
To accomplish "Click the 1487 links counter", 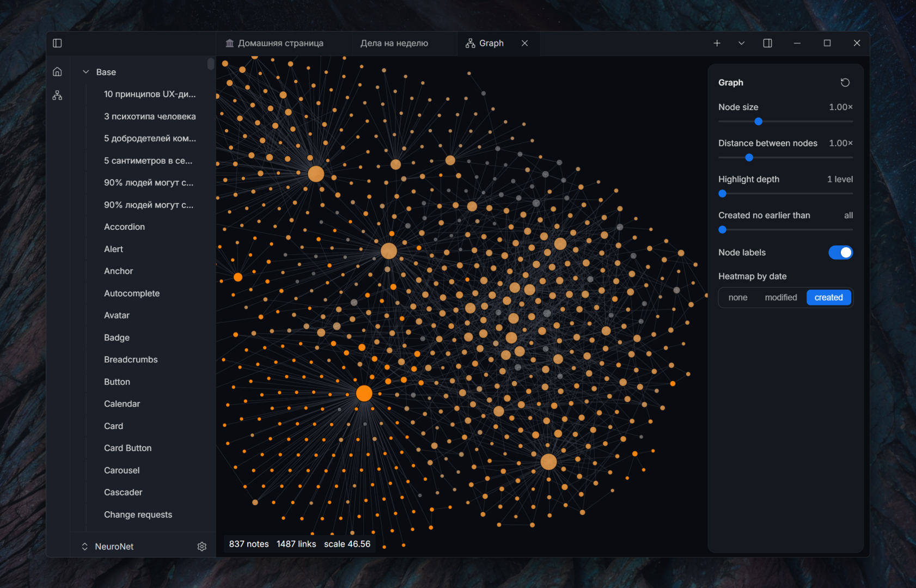I will (x=296, y=544).
